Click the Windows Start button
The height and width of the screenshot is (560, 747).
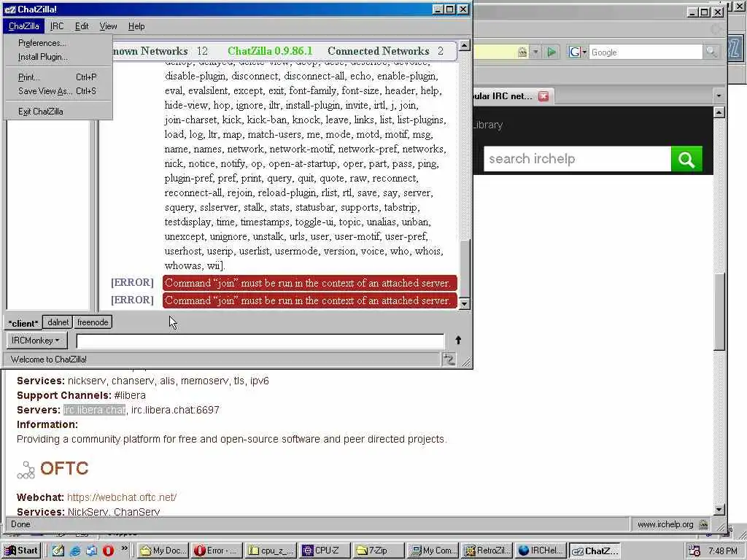(21, 551)
